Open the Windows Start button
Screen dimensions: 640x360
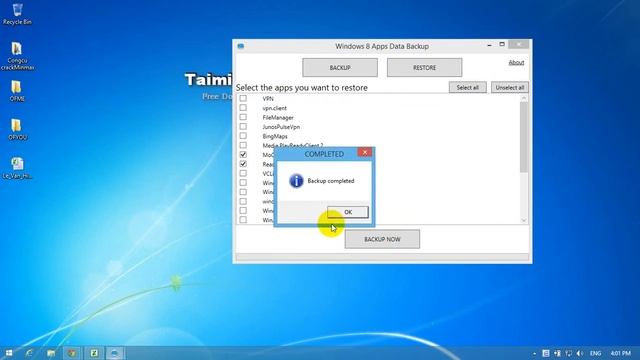tap(8, 353)
